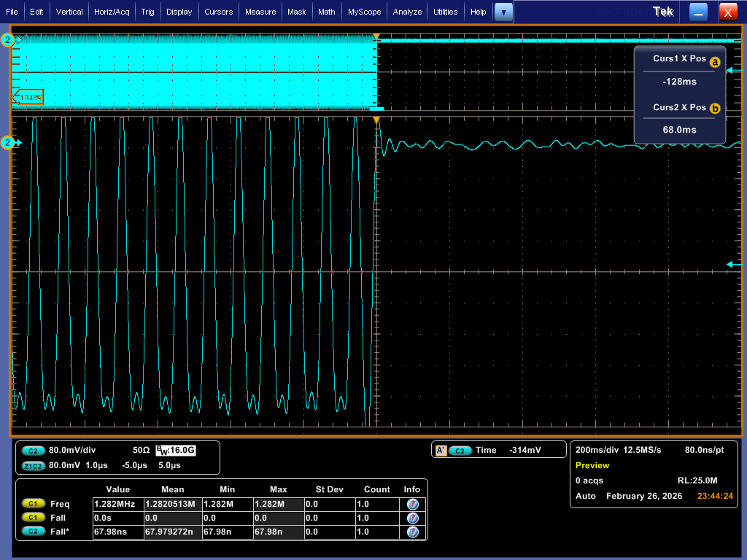Click the A' trigger badge
The image size is (747, 560).
[x=441, y=451]
